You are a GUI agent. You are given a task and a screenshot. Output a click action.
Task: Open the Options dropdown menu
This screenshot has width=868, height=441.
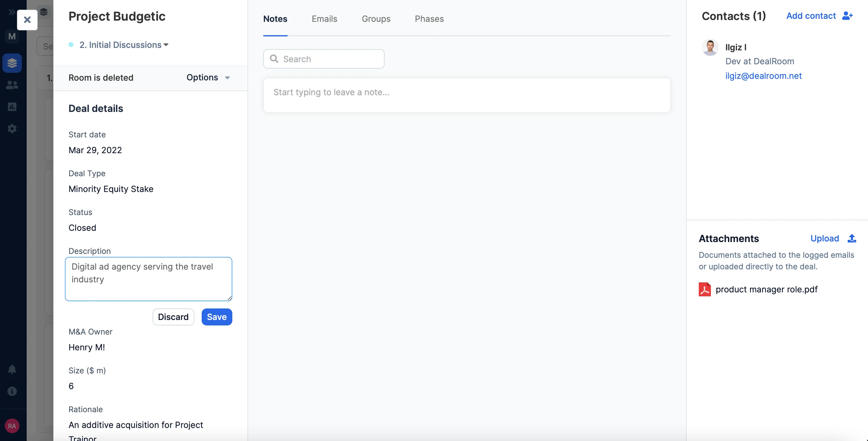[208, 77]
